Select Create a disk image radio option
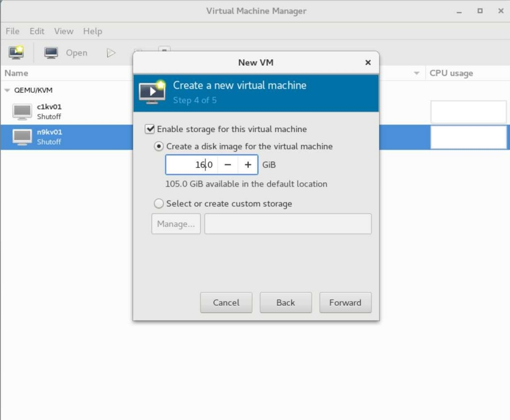 pos(158,146)
